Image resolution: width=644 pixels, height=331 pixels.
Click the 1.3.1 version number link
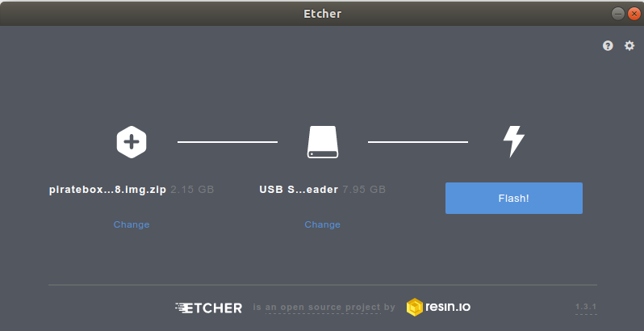[x=586, y=307]
